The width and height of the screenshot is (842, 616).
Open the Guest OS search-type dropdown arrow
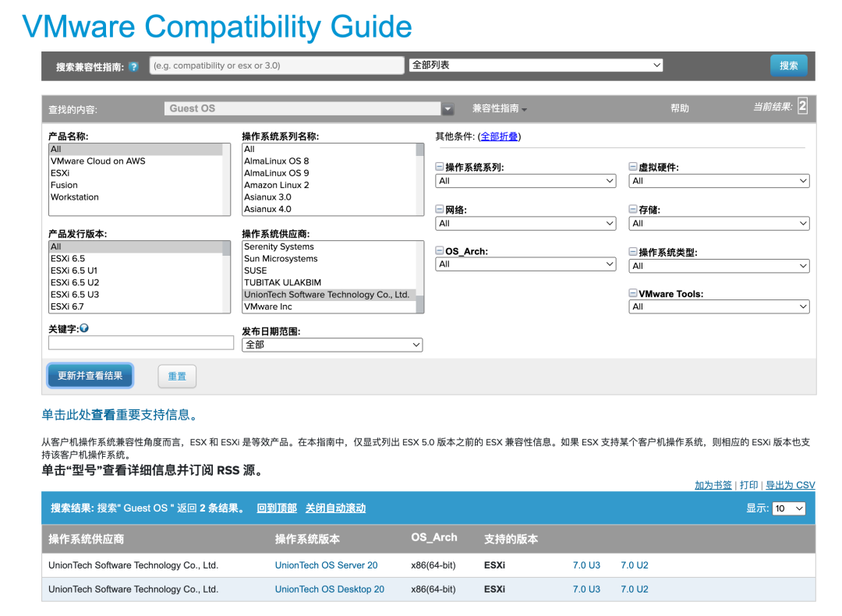448,109
